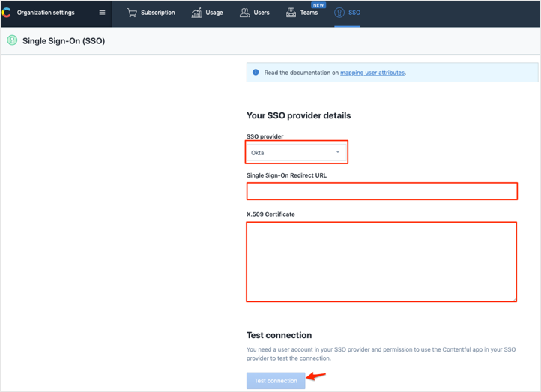Image resolution: width=541 pixels, height=392 pixels.
Task: Select the Teams tab
Action: point(309,13)
